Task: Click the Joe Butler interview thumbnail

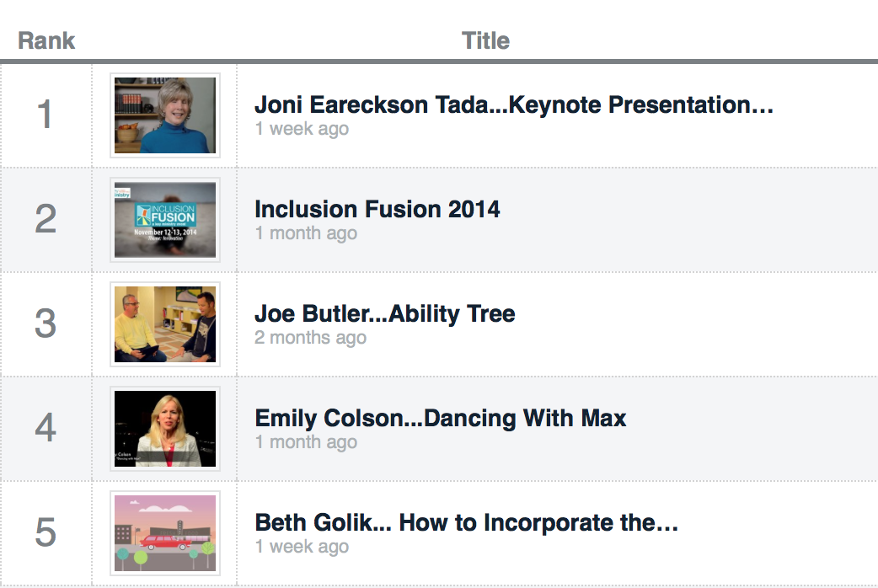Action: [x=165, y=324]
